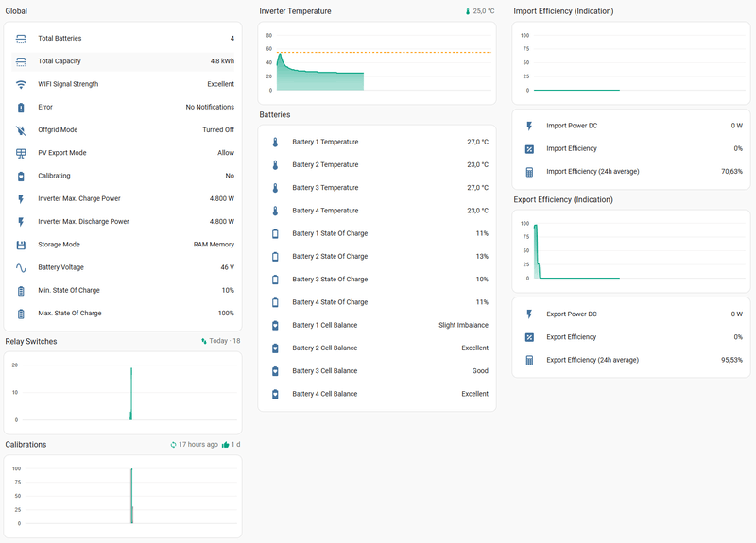756x543 pixels.
Task: Click the Max. State Of Charge 100% value
Action: tap(226, 313)
